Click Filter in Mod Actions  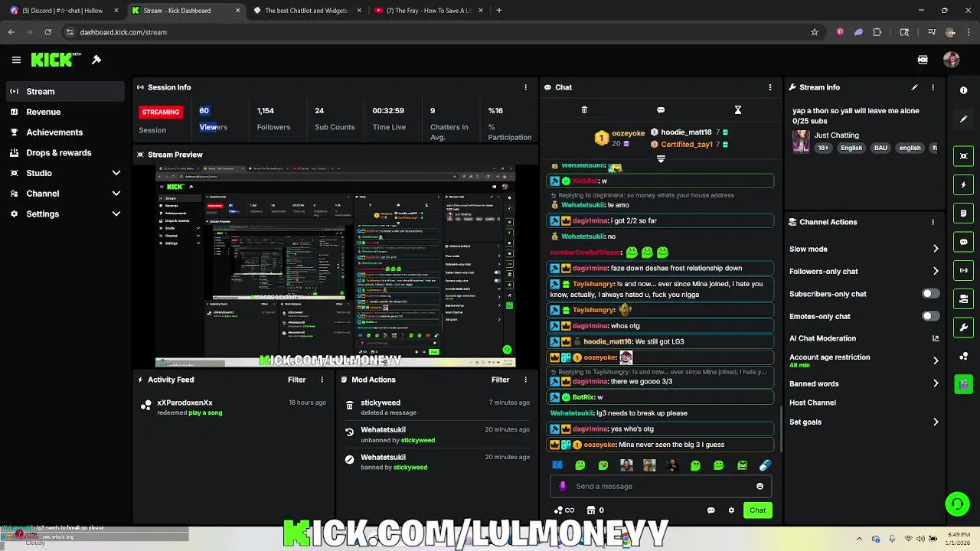pos(500,380)
